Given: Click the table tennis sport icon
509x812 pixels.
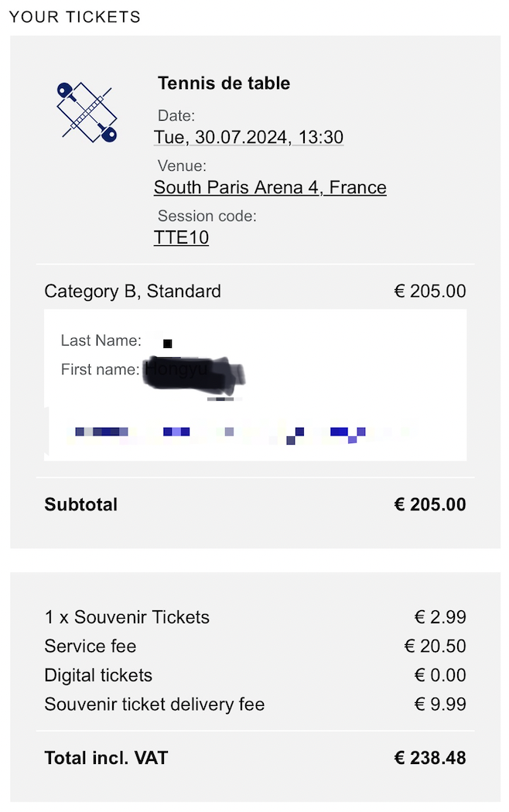Looking at the screenshot, I should pyautogui.click(x=87, y=112).
